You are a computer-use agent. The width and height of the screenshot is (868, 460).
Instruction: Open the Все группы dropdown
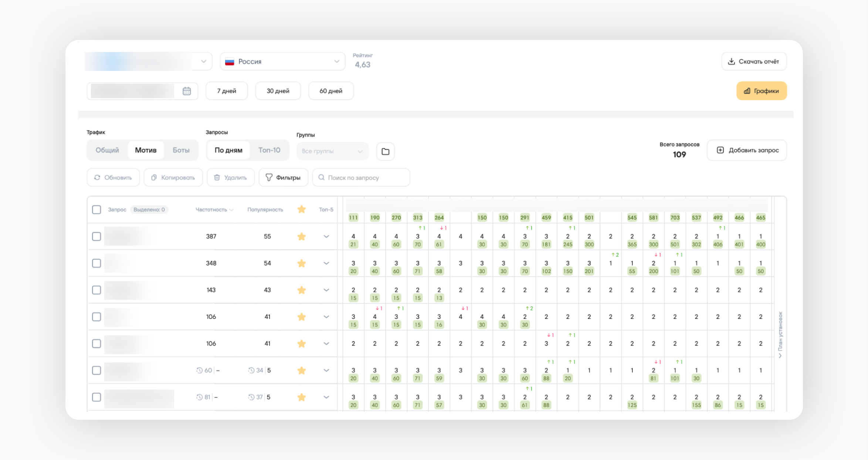pyautogui.click(x=332, y=151)
